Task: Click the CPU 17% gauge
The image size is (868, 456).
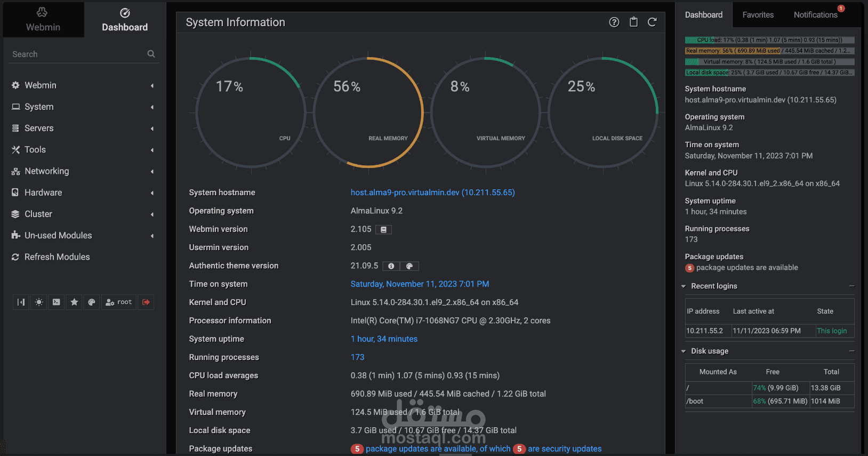Action: (x=251, y=113)
